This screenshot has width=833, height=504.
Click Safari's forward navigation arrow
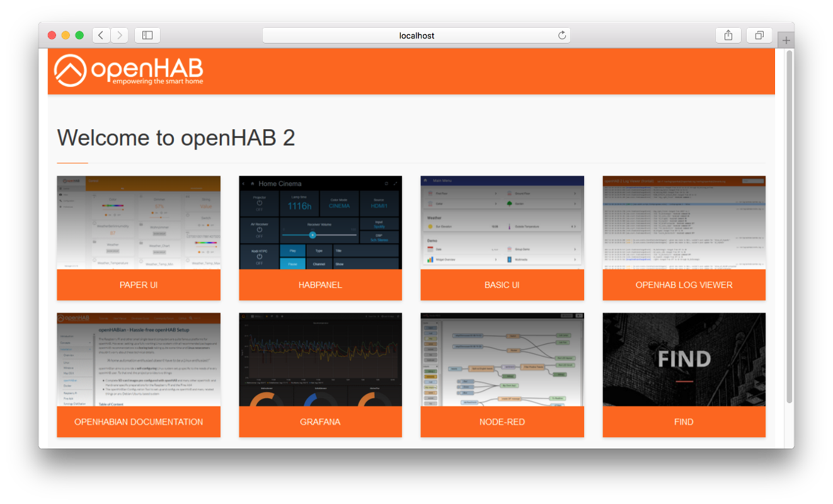(120, 35)
